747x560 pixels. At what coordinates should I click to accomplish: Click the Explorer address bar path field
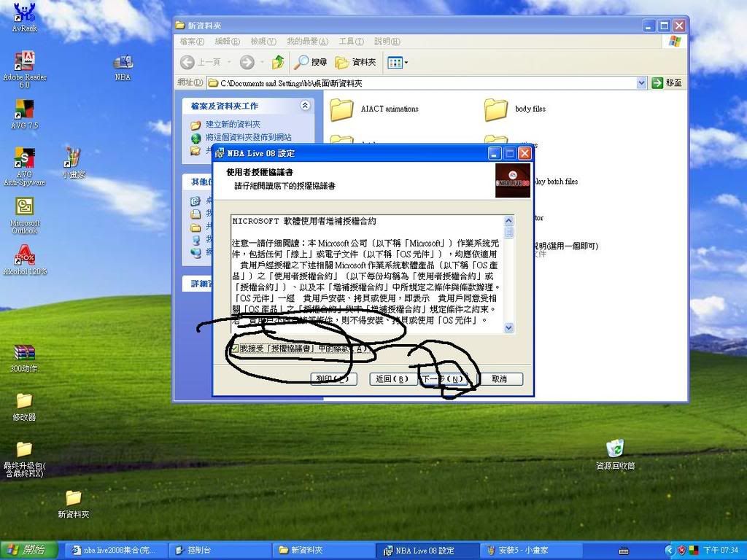(x=422, y=83)
